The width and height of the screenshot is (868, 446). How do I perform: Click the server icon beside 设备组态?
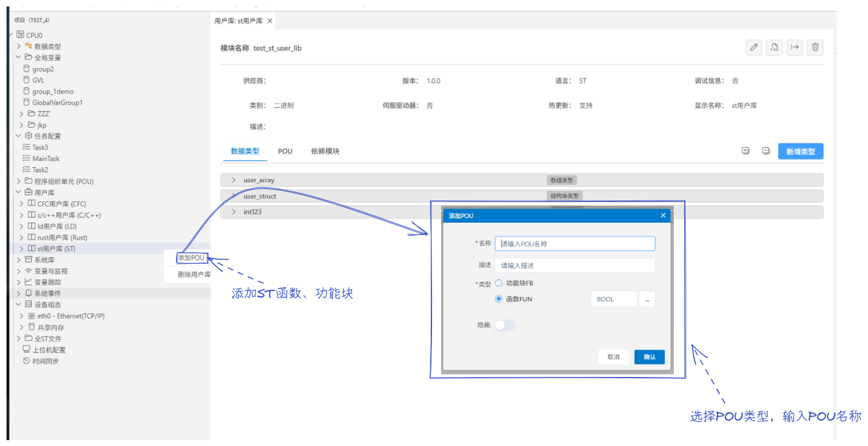29,305
